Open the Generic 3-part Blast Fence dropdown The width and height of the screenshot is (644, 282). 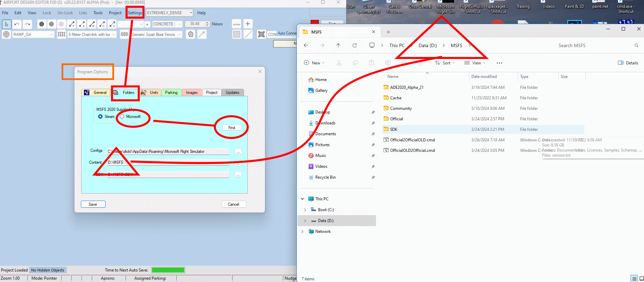coord(179,34)
